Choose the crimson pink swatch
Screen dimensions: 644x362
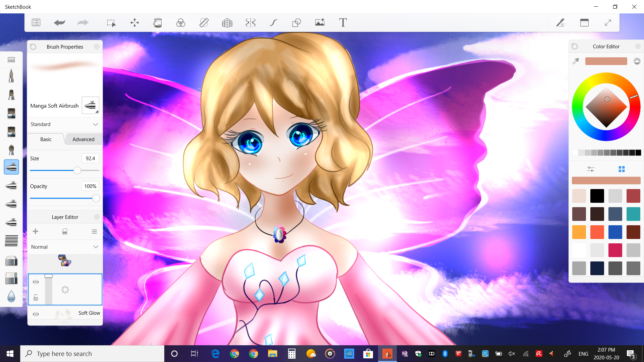(x=615, y=250)
